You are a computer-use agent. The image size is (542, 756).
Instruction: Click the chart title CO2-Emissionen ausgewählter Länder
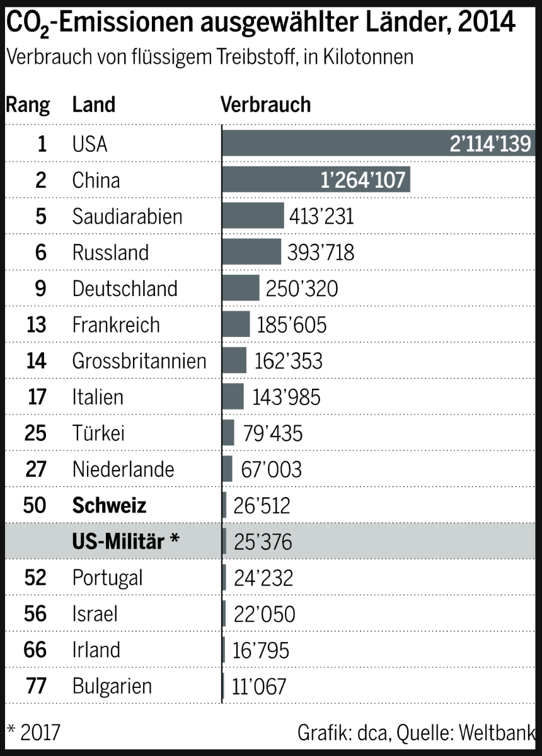pos(260,24)
